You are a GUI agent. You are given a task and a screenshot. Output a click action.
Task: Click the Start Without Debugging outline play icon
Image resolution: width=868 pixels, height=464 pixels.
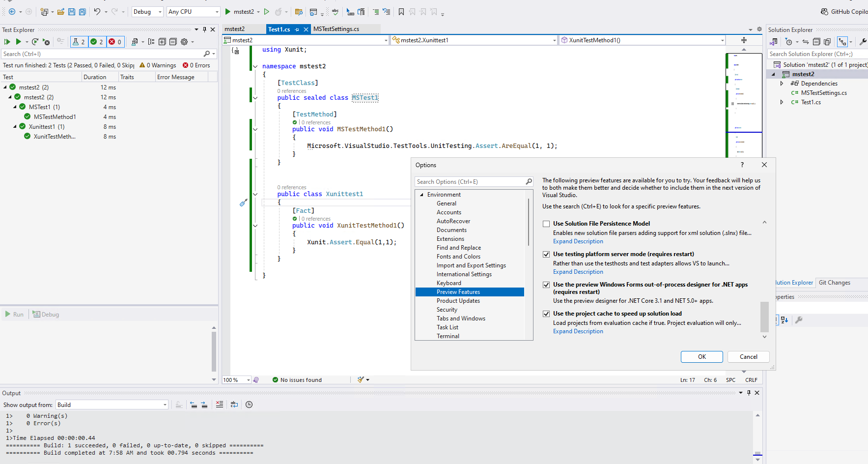point(267,12)
